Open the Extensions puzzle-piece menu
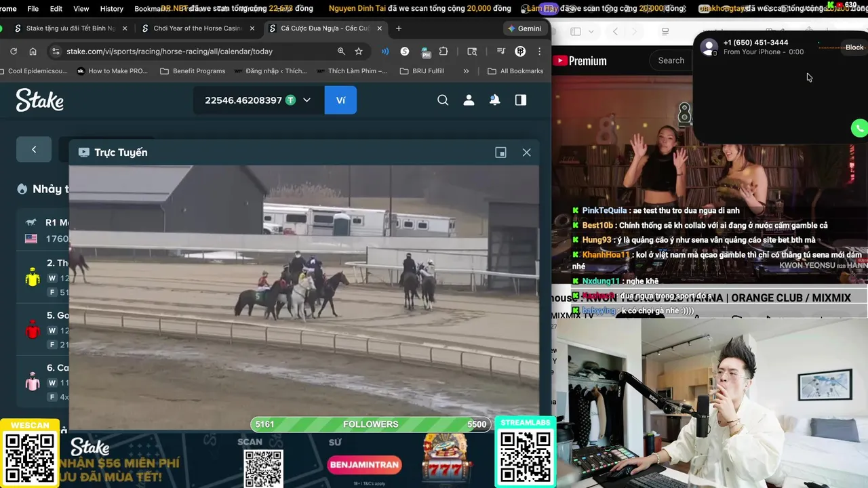 [x=443, y=52]
